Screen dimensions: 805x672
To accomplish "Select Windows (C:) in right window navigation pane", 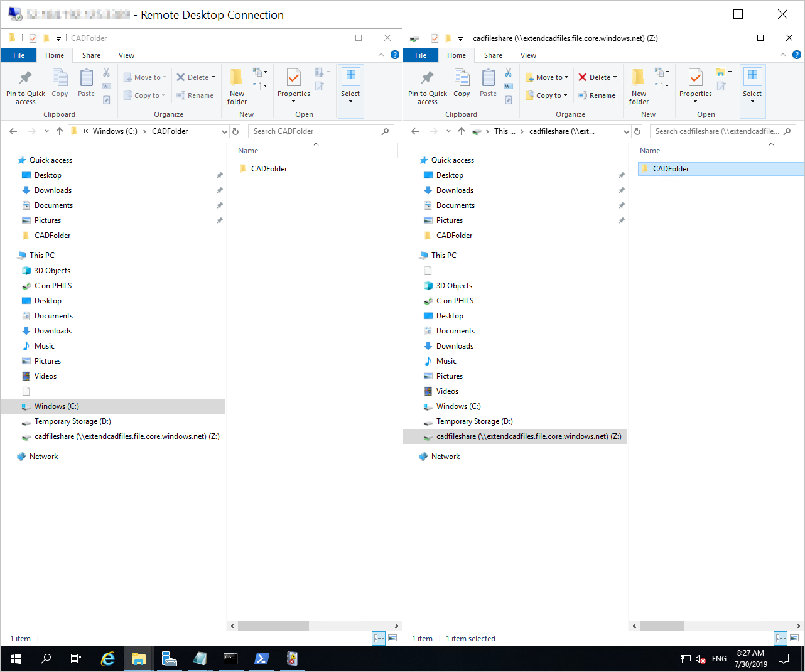I will (458, 406).
